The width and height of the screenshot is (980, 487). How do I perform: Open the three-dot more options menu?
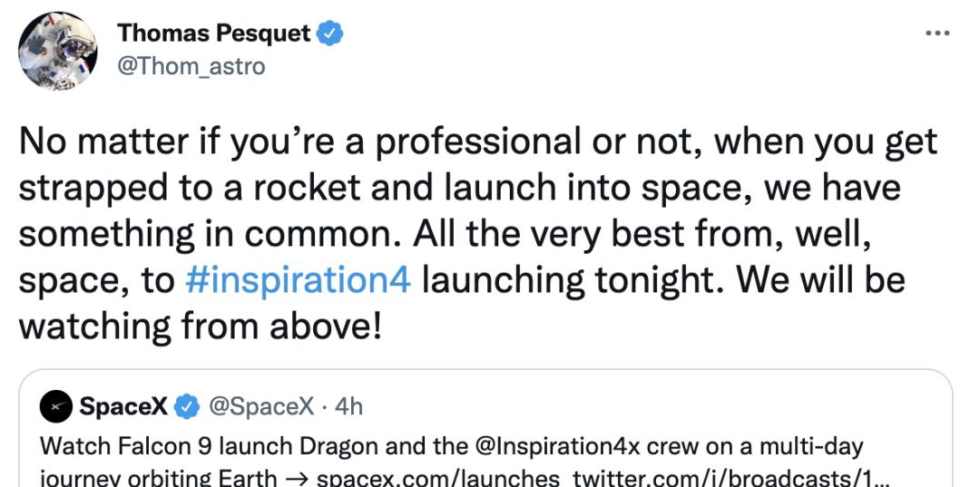click(x=936, y=34)
